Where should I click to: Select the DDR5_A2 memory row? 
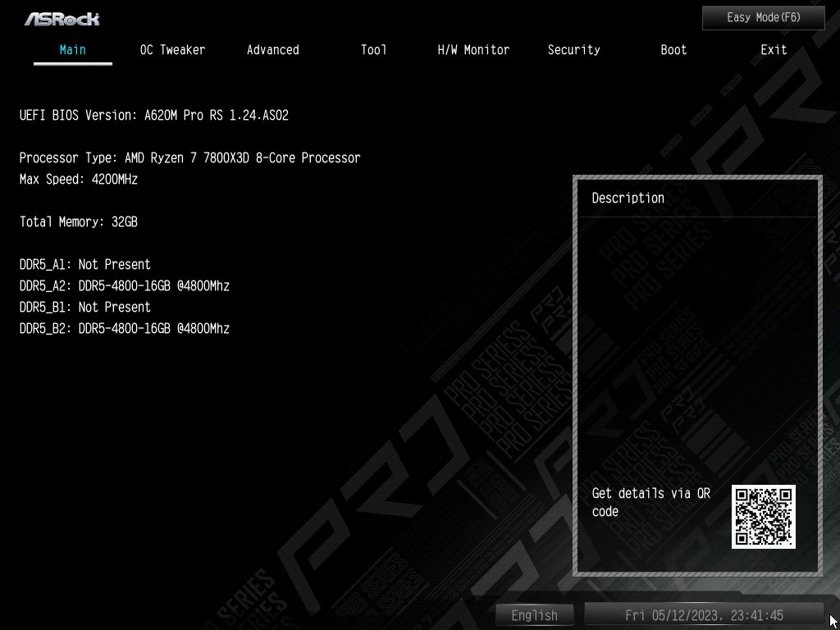125,285
